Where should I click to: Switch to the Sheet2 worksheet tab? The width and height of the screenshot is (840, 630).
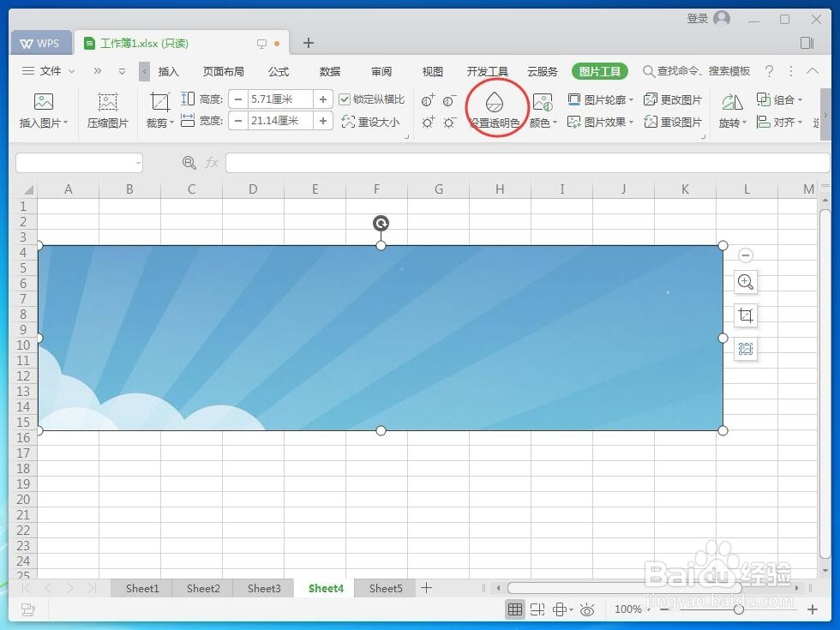[x=202, y=588]
